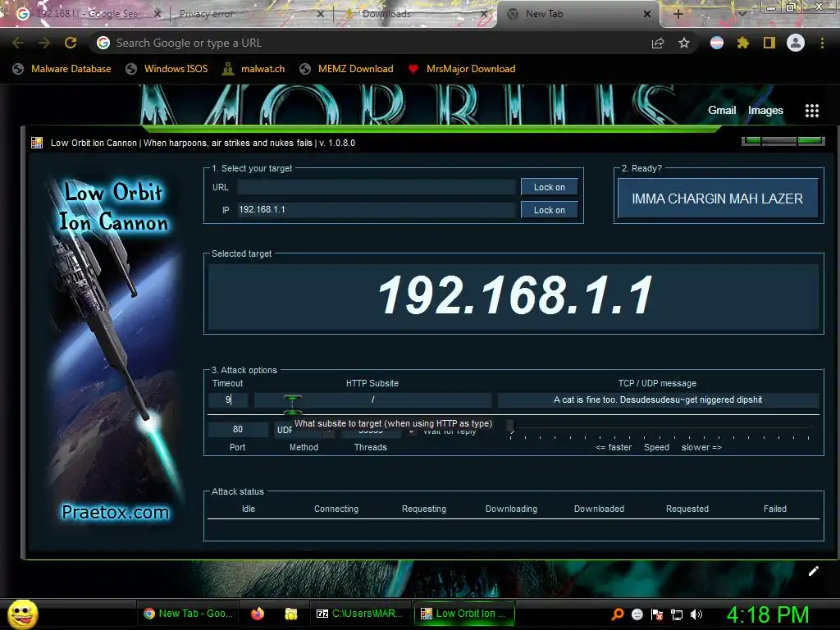Bookmark this tab with the star icon
840x630 pixels.
pyautogui.click(x=684, y=43)
